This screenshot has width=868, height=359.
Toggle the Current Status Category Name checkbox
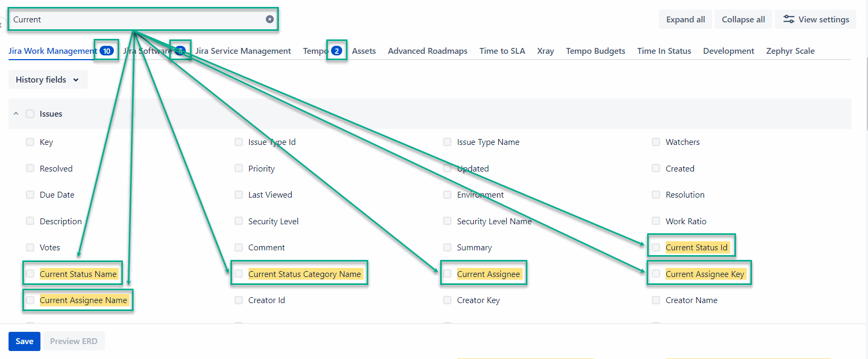(239, 274)
